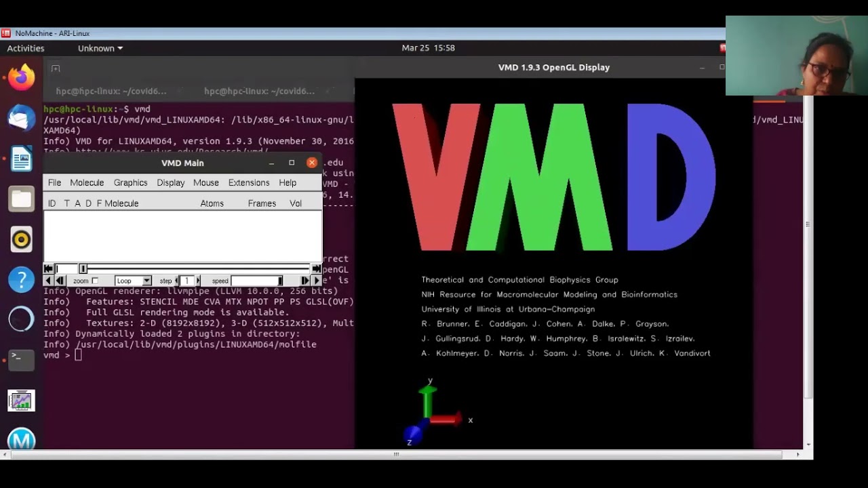Open the blue M app in dock
The height and width of the screenshot is (488, 868).
(21, 439)
